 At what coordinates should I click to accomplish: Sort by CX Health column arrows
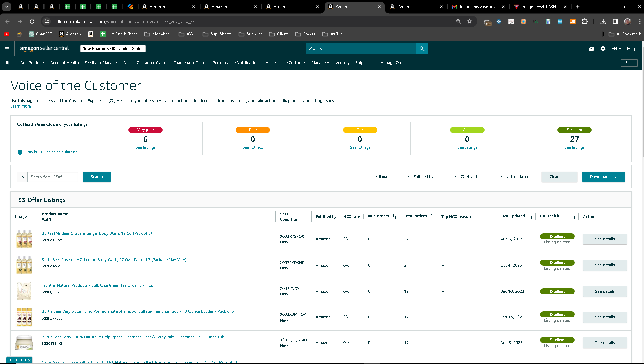tap(574, 216)
